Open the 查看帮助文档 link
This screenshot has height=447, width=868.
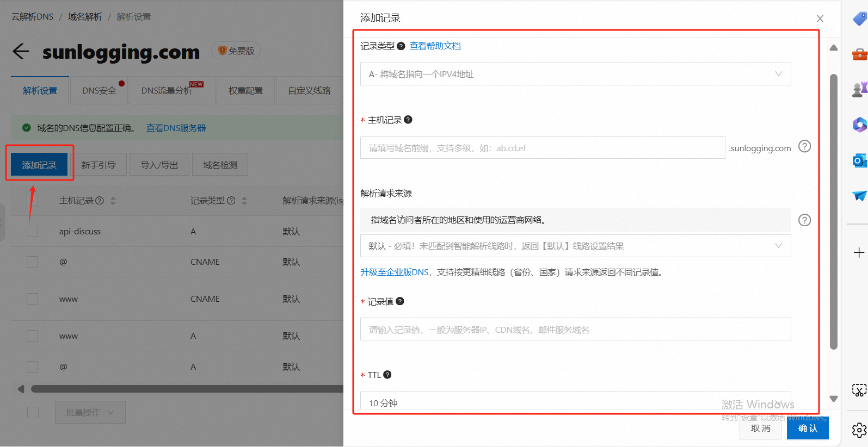pos(435,46)
